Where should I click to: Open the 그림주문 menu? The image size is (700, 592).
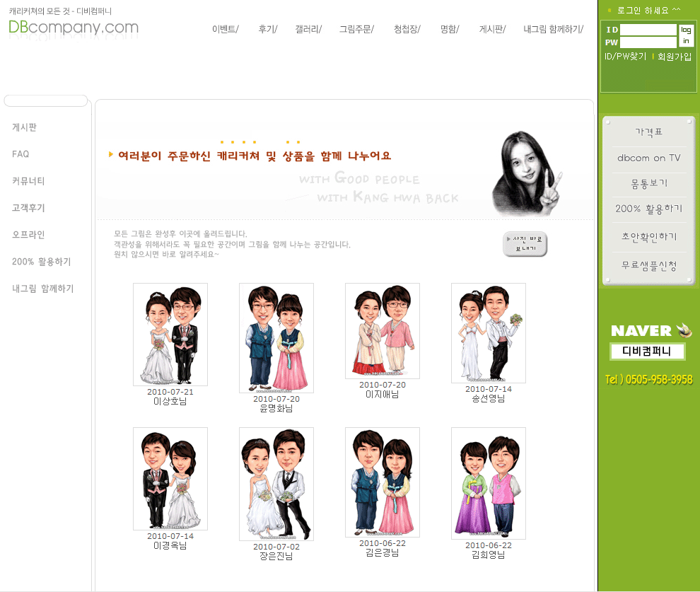[x=356, y=29]
